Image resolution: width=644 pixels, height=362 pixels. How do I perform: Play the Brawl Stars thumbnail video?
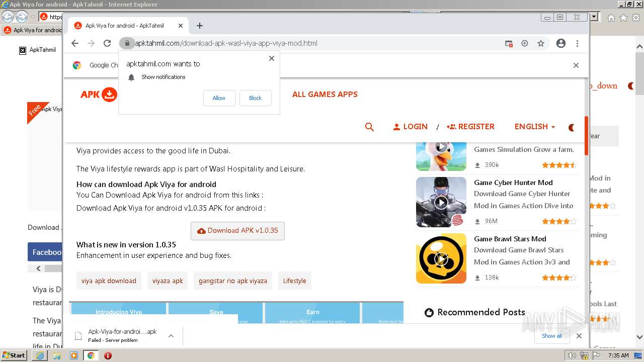pyautogui.click(x=441, y=258)
